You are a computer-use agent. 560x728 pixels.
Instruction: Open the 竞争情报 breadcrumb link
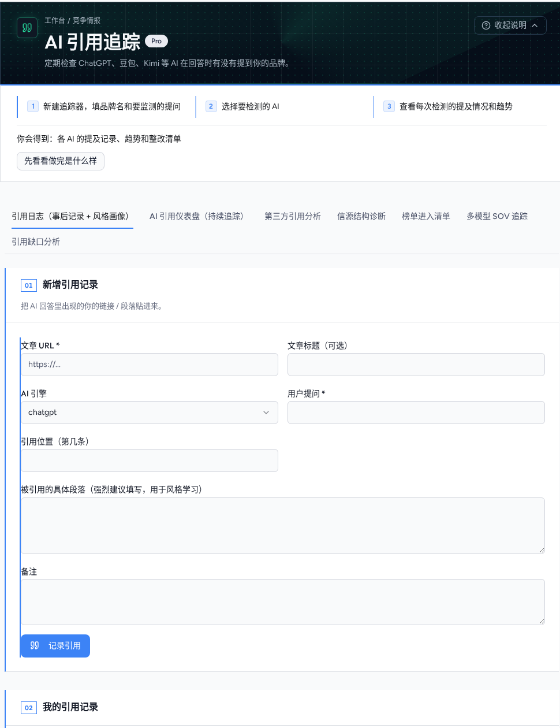[x=87, y=20]
